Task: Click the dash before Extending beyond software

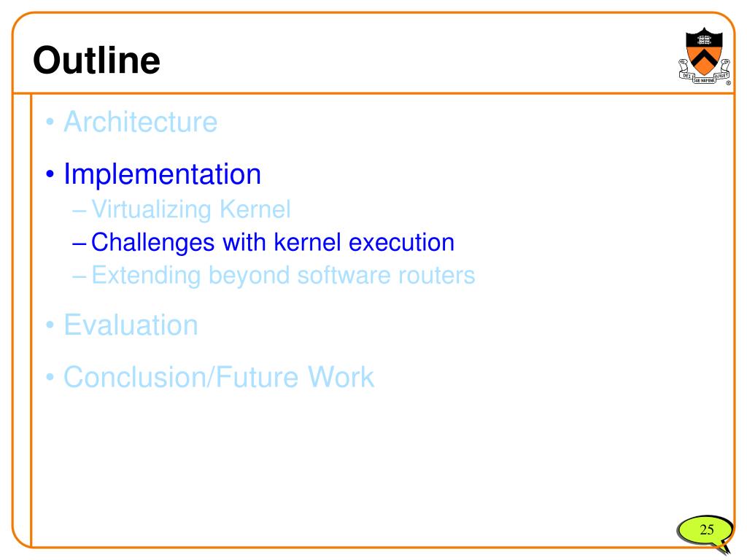Action: tap(79, 276)
